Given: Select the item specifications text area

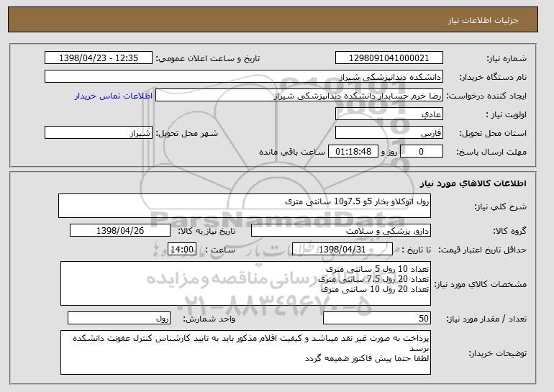Looking at the screenshot, I should (x=245, y=283).
